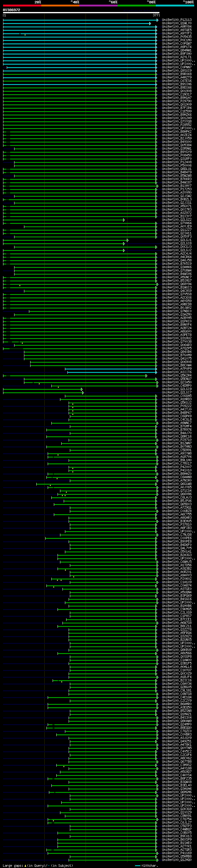Open hit UniRef100_P41169

click(x=177, y=853)
